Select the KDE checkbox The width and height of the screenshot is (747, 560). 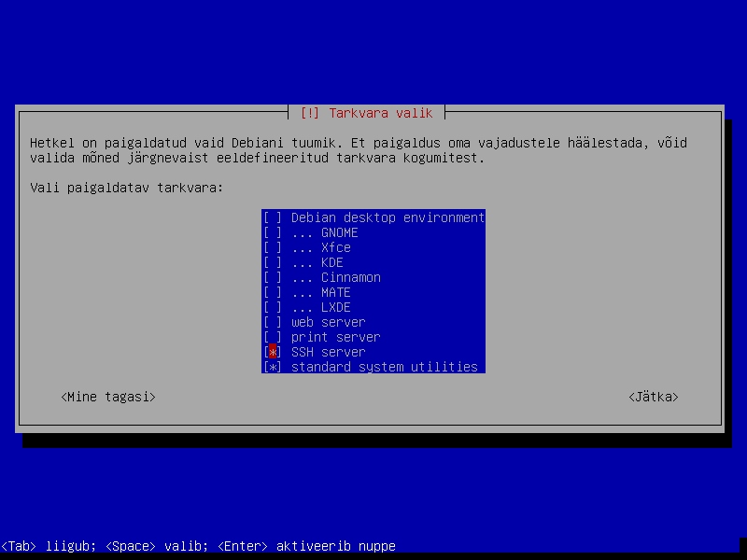tap(273, 262)
